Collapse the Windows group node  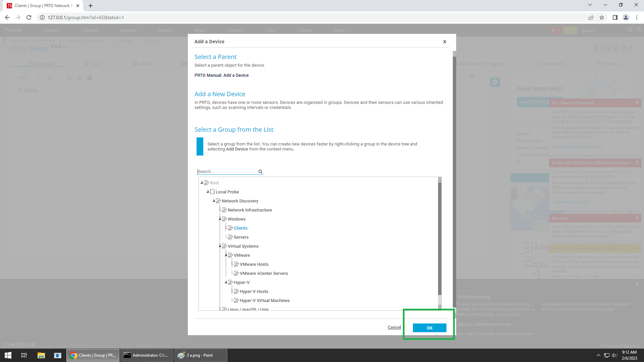(220, 219)
